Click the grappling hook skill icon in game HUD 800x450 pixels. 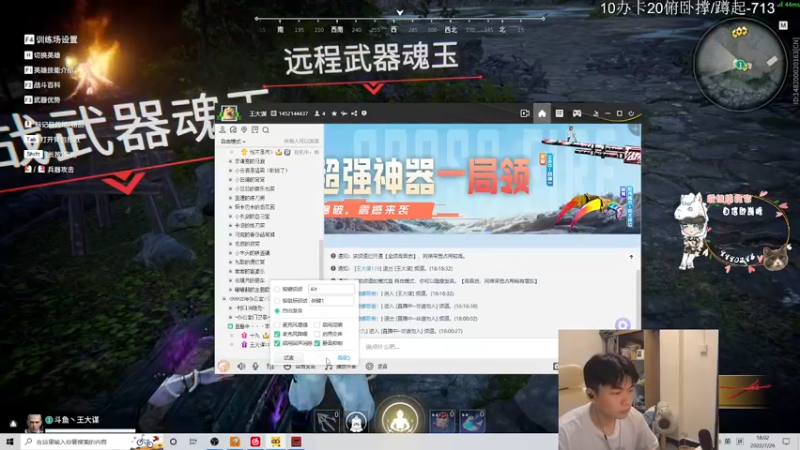pos(327,422)
